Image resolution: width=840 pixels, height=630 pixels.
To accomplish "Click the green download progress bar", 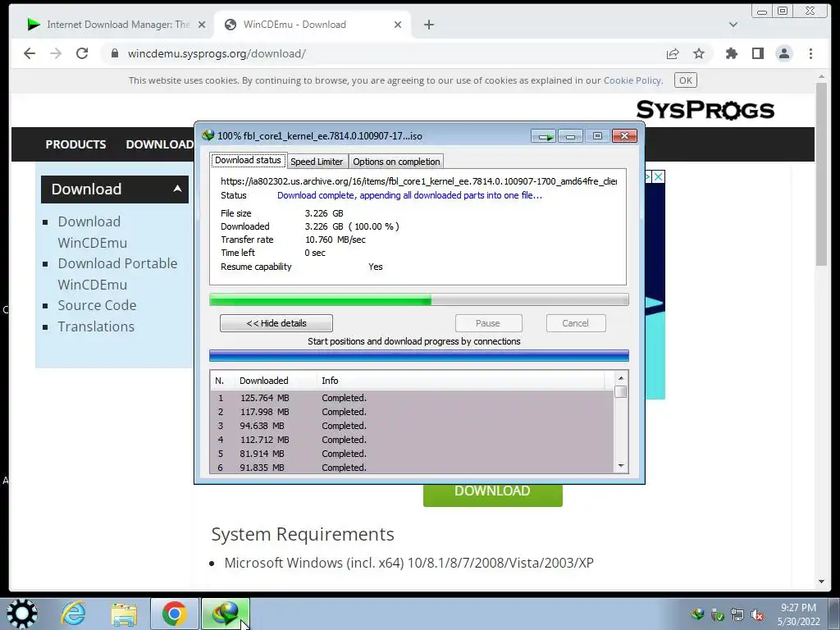I will (x=419, y=299).
